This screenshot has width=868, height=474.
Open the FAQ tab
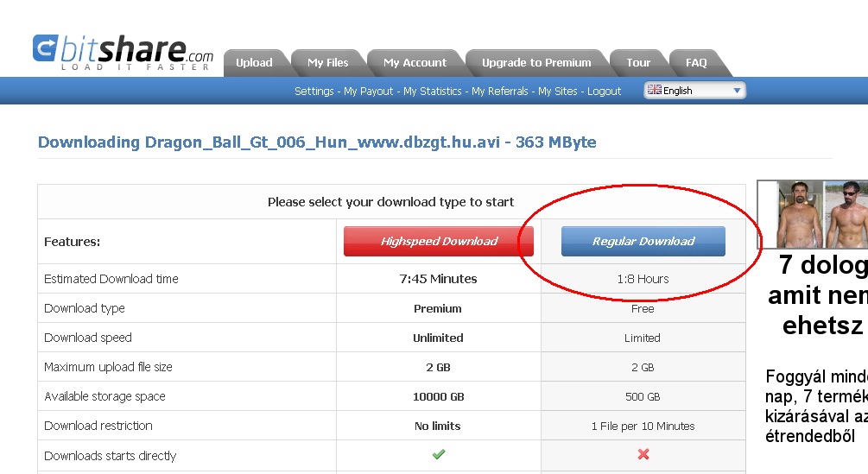click(x=696, y=62)
